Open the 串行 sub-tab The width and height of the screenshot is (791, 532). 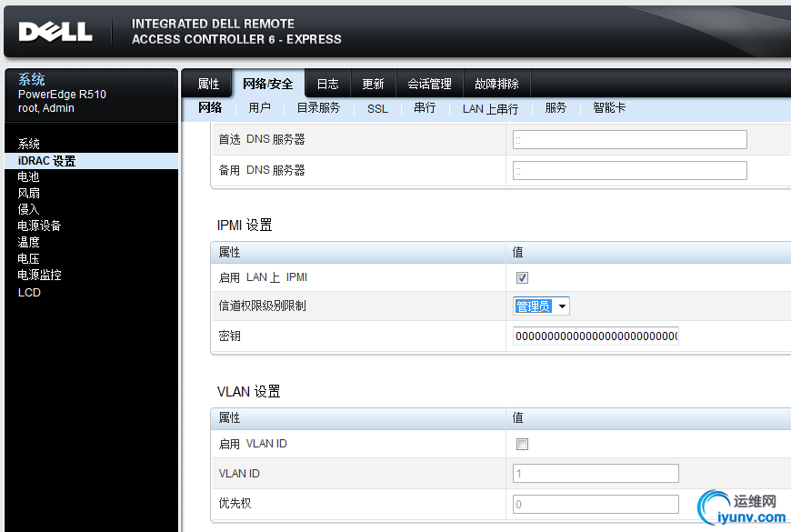[425, 108]
